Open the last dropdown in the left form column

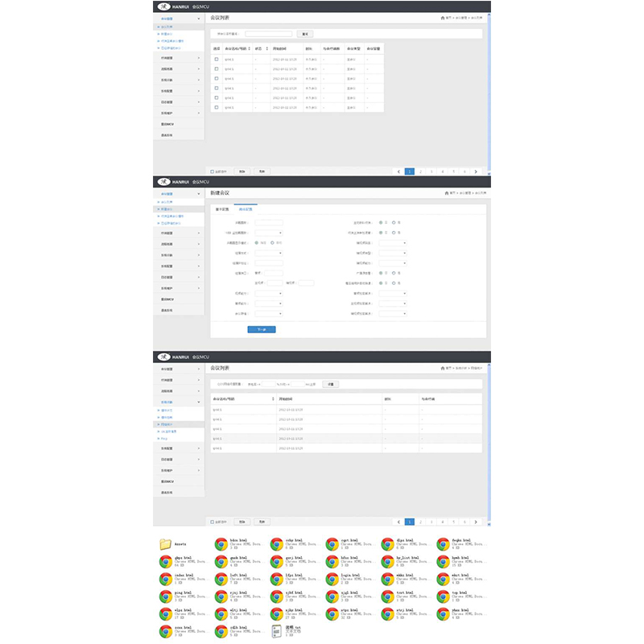click(x=268, y=314)
